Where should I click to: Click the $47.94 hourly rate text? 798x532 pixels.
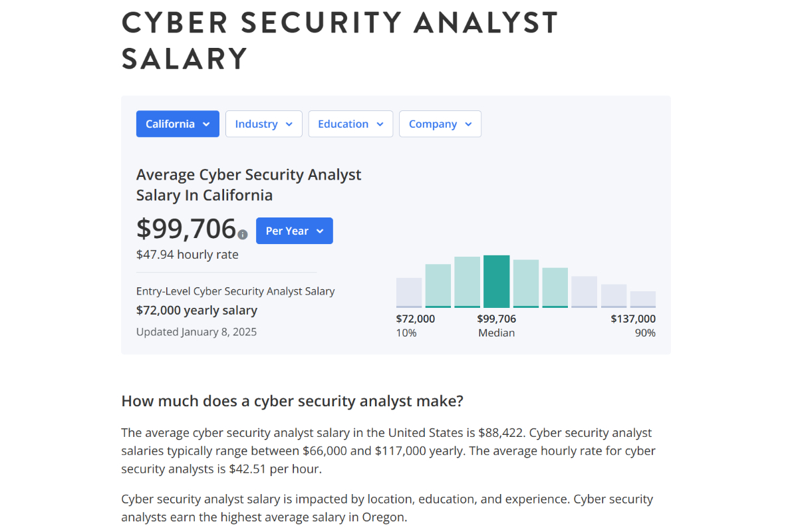187,255
